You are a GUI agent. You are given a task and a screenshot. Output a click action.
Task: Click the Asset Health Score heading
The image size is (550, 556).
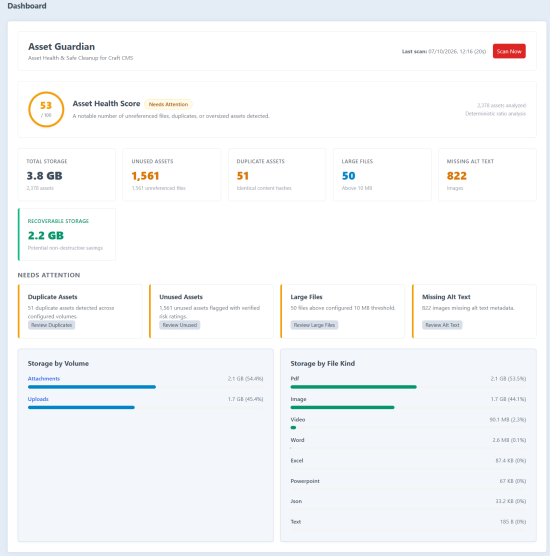coord(106,104)
